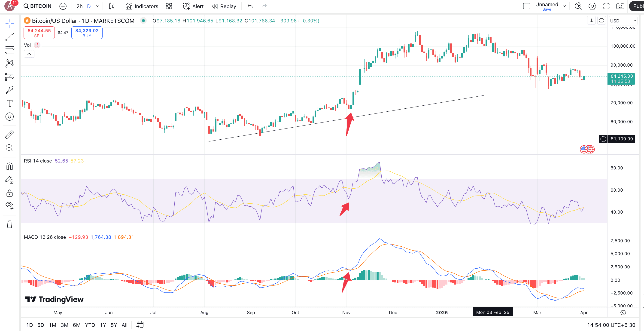Click the SELL 84,244.55 button

(x=39, y=33)
